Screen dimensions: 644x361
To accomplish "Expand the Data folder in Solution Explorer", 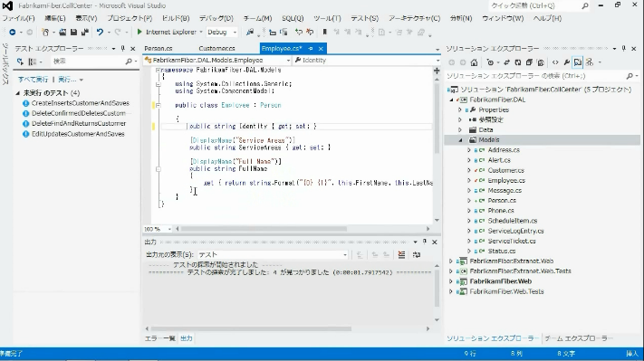I will tap(460, 130).
